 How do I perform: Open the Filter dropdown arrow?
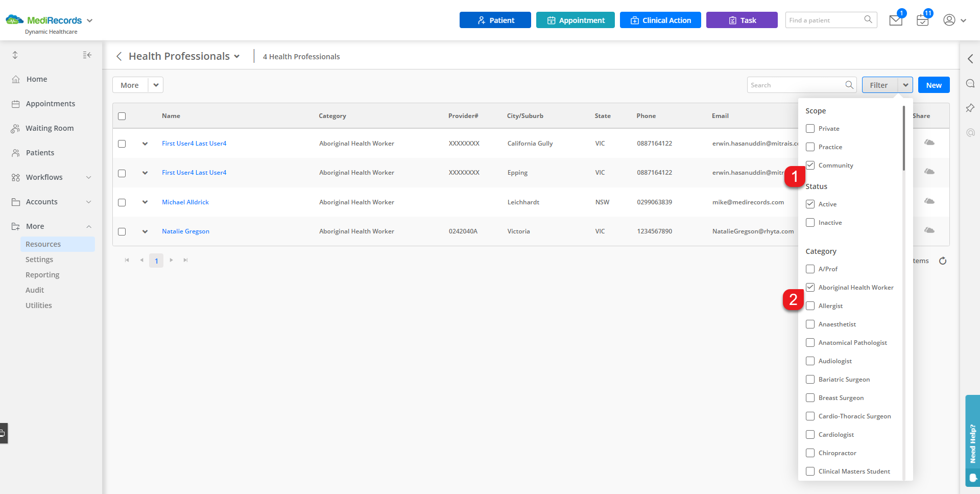click(905, 85)
